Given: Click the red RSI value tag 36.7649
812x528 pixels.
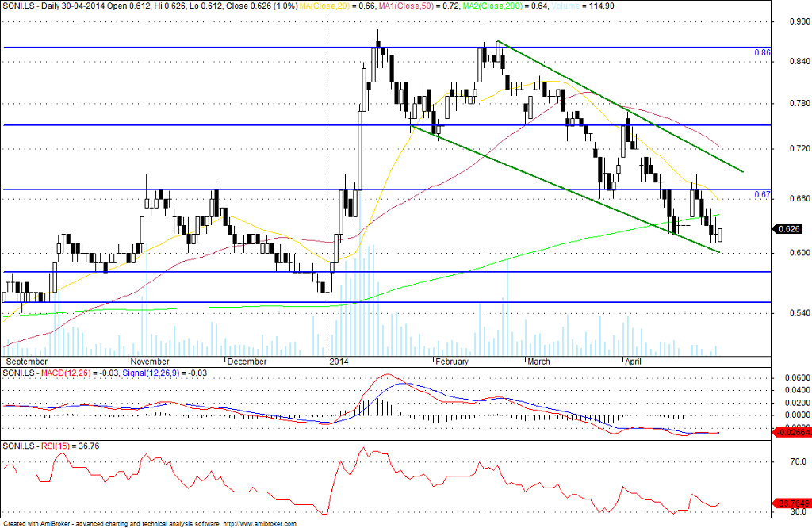Looking at the screenshot, I should tap(792, 503).
